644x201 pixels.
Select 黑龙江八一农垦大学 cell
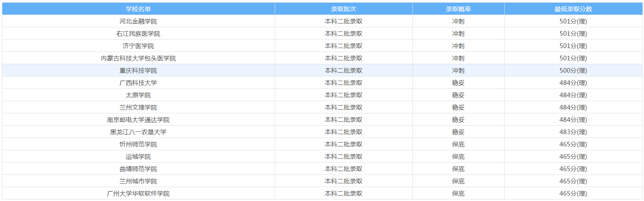pyautogui.click(x=138, y=132)
